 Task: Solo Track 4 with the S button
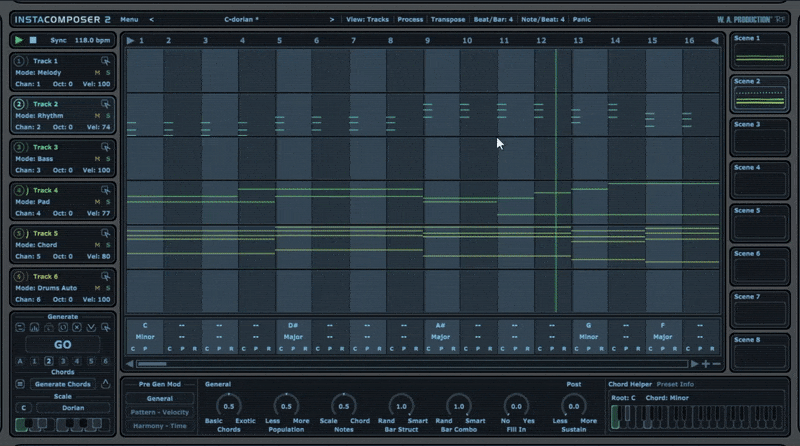point(107,201)
